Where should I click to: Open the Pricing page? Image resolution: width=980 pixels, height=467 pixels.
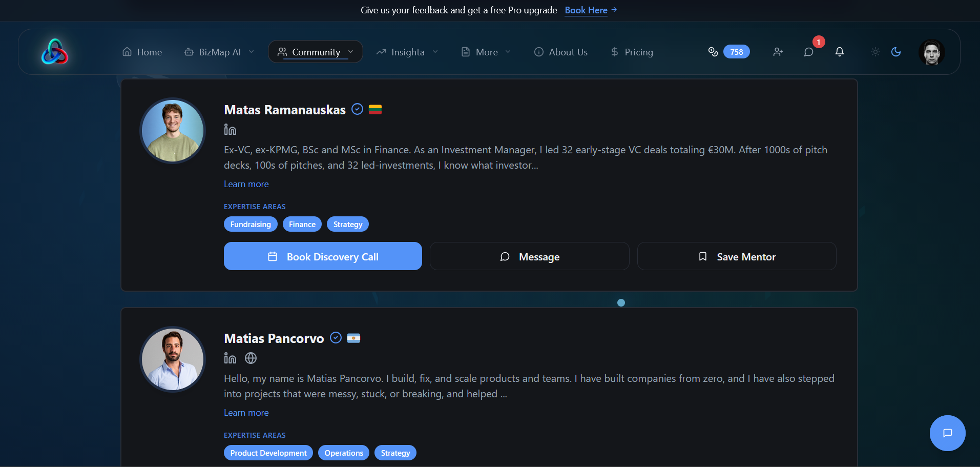[x=632, y=52]
